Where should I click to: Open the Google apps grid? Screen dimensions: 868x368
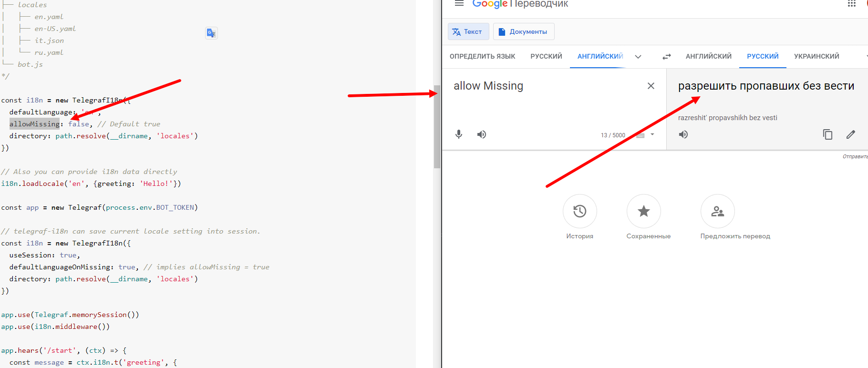click(851, 3)
